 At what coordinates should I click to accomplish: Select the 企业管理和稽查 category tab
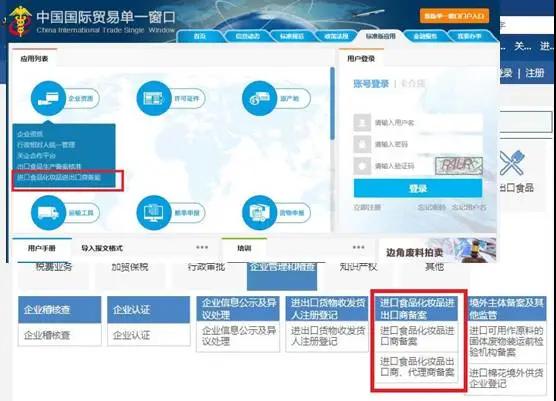282,276
